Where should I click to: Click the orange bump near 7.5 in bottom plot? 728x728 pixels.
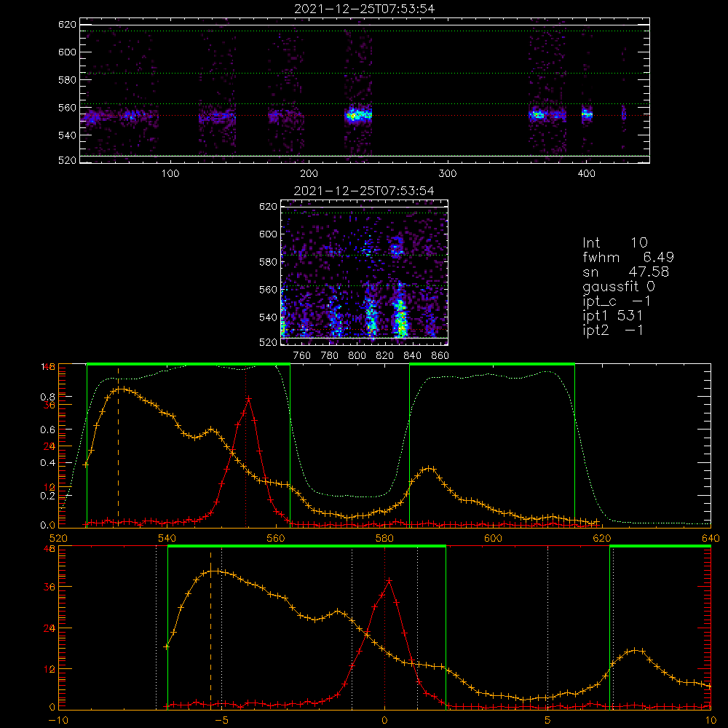tap(635, 650)
